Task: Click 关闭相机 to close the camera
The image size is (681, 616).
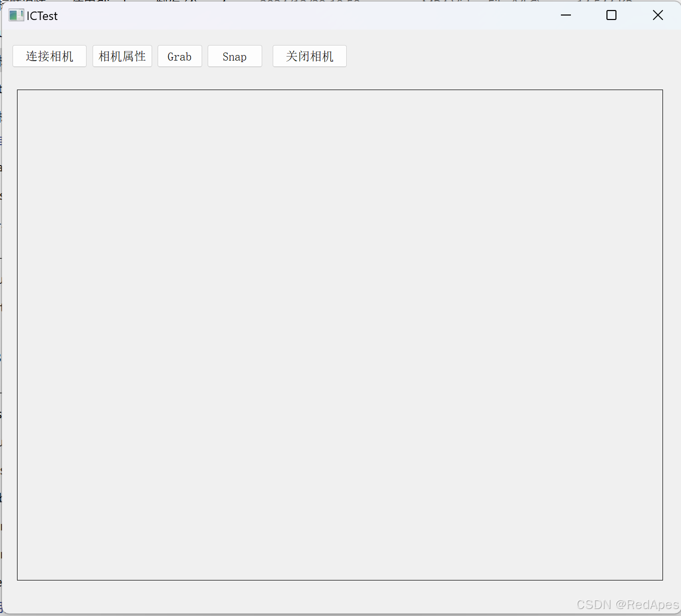Action: tap(309, 56)
